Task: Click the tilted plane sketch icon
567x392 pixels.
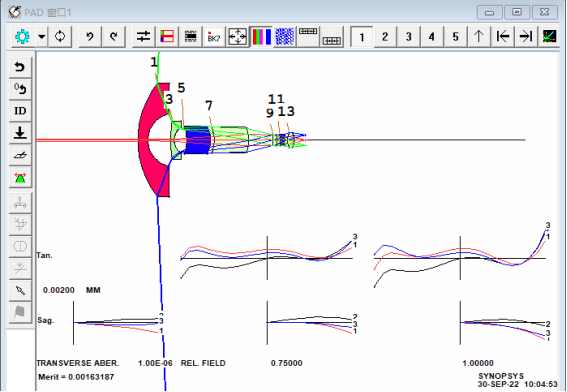Action: [20, 155]
